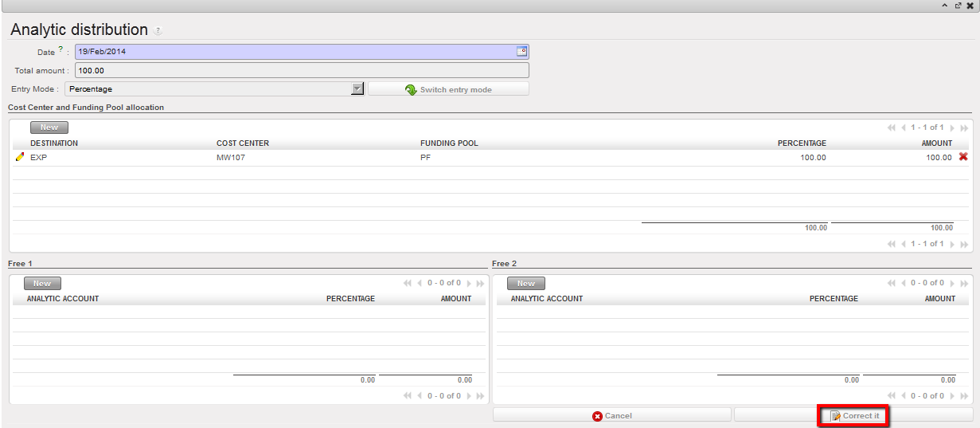Go to first page in Free 2 top pager
Image resolution: width=980 pixels, height=428 pixels.
(x=892, y=283)
